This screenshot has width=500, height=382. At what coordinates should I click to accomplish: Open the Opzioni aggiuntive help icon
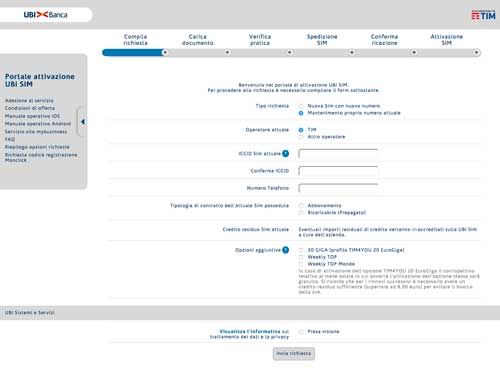[285, 250]
